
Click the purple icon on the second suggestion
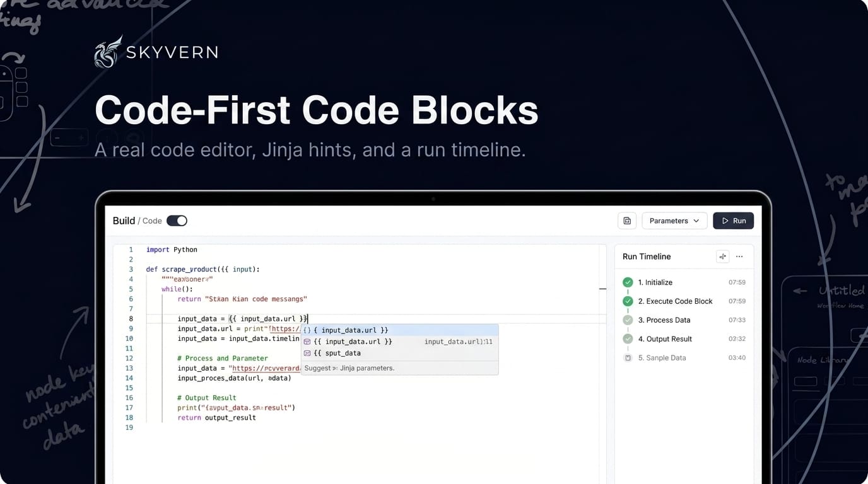pos(307,342)
